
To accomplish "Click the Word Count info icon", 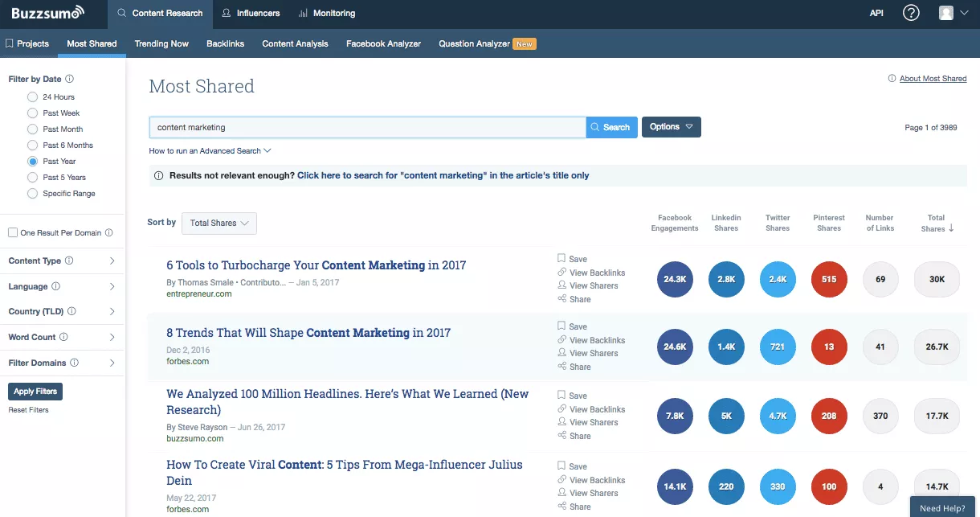I will 63,338.
